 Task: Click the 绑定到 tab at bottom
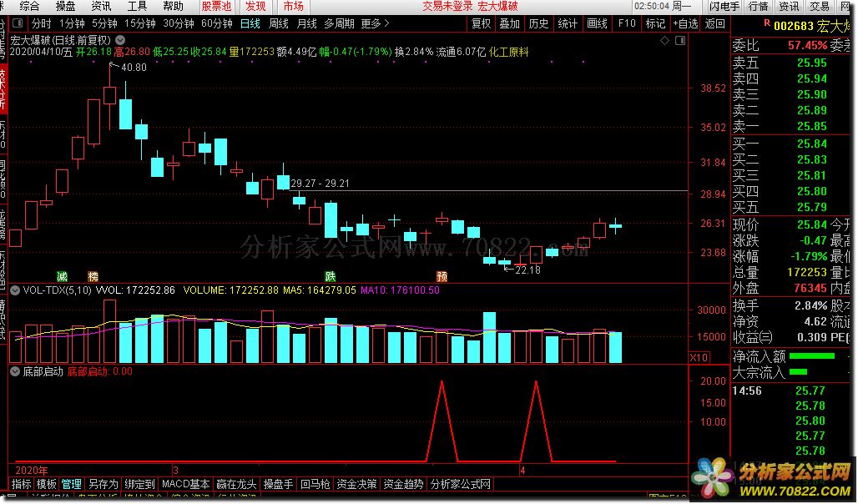tap(139, 484)
